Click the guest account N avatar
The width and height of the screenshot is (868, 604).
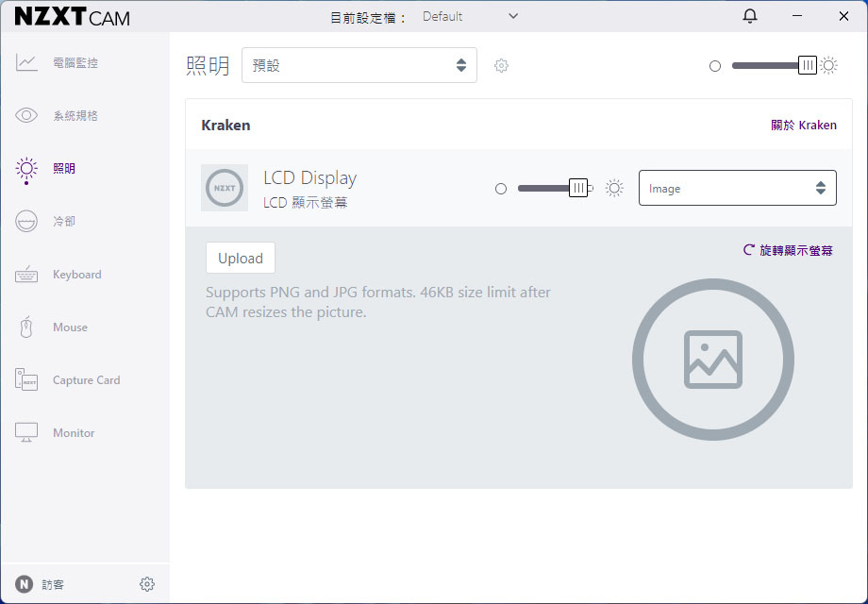24,584
